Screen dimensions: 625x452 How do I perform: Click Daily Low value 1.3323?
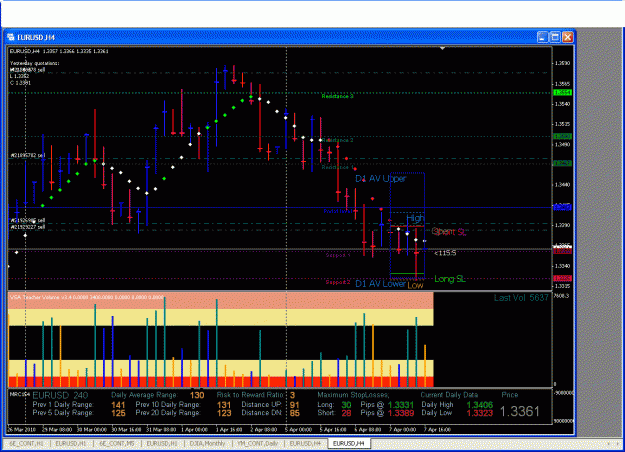tap(480, 413)
